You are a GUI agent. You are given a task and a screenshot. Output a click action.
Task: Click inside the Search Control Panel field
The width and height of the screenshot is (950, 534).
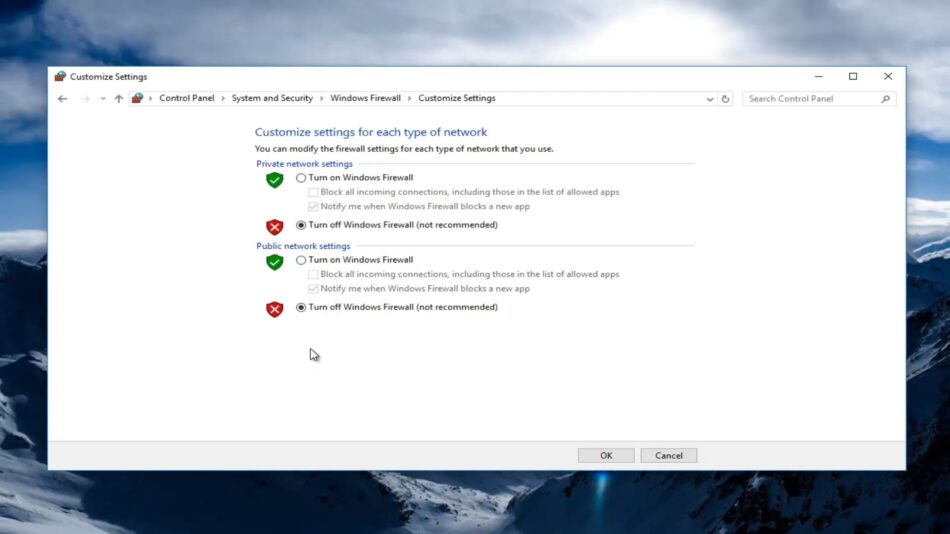tap(810, 99)
